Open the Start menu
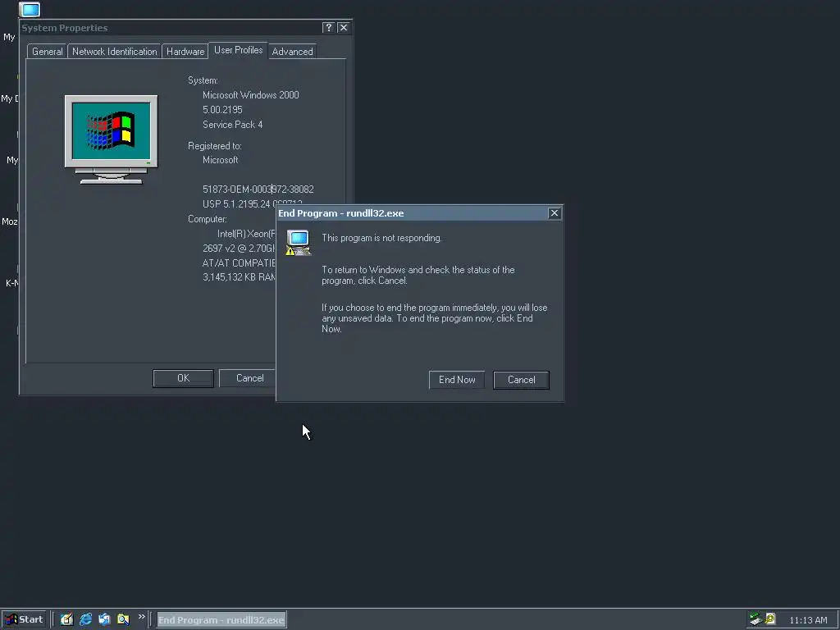Screen dimensions: 840x630 (x=24, y=619)
